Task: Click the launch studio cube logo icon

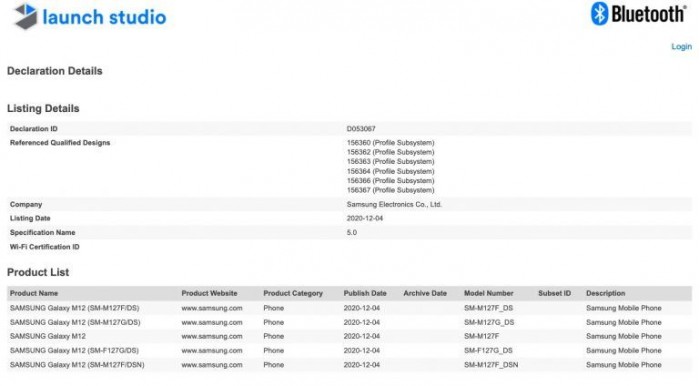Action: (x=25, y=16)
